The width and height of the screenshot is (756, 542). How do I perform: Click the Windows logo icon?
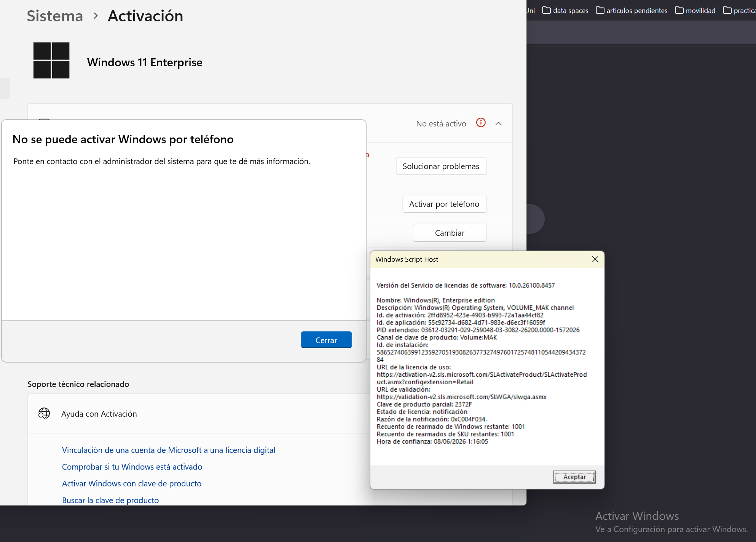click(51, 60)
